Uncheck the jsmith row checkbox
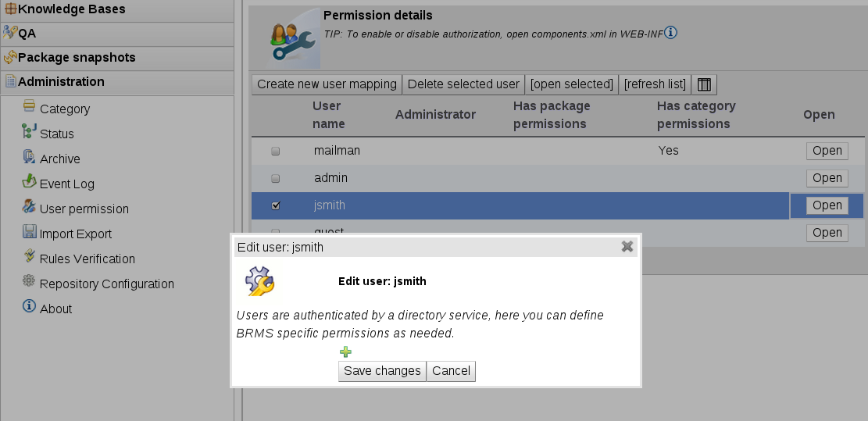 click(275, 206)
